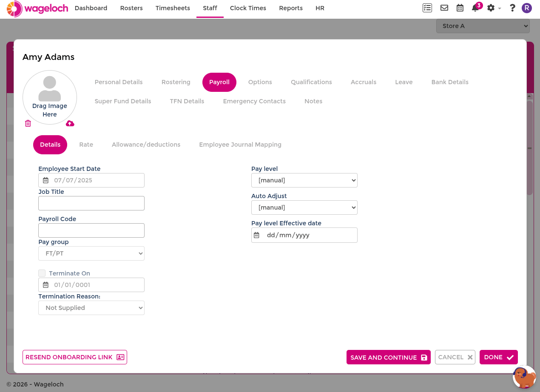This screenshot has height=392, width=540.
Task: Click the Done button
Action: [499, 357]
